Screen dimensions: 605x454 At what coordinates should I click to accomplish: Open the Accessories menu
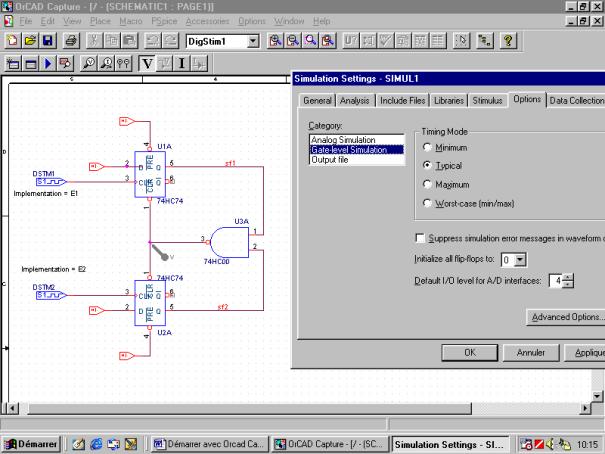click(208, 21)
